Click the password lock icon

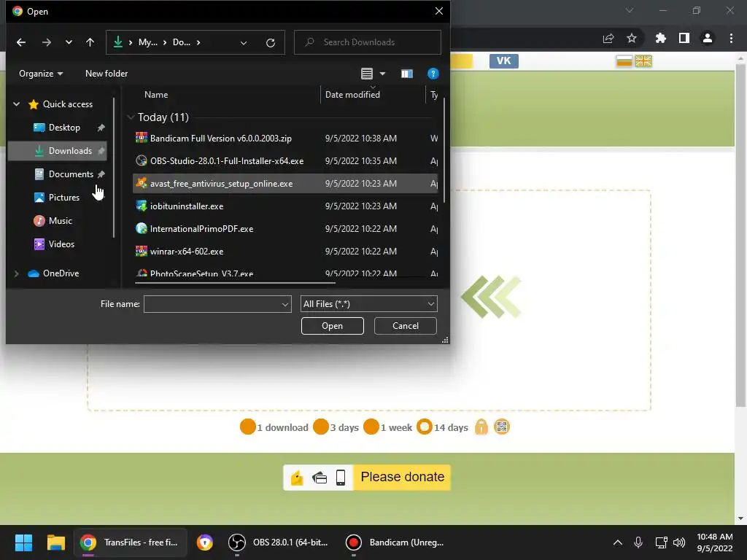[x=481, y=427]
